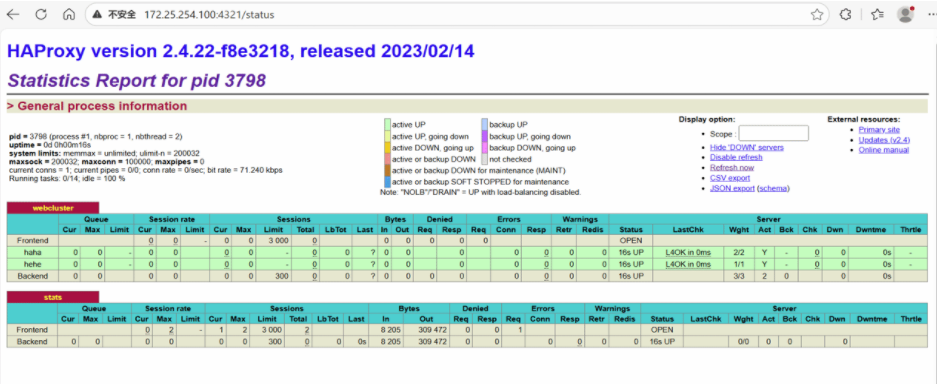Open the Primary site link
The height and width of the screenshot is (384, 937).
tap(879, 130)
